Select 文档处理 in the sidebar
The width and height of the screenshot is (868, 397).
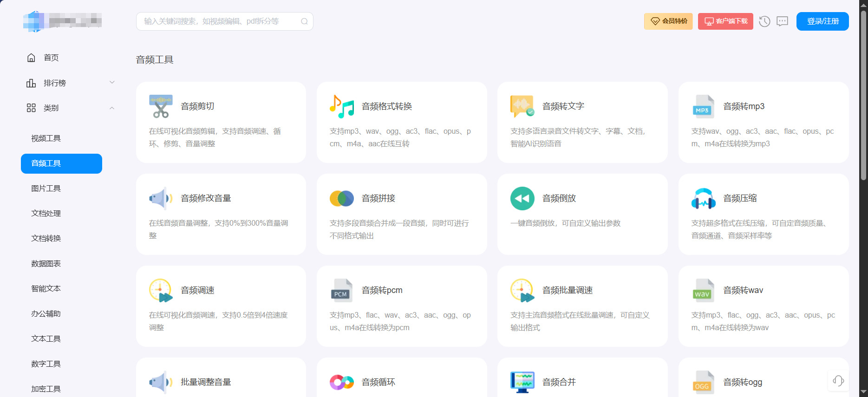(46, 214)
